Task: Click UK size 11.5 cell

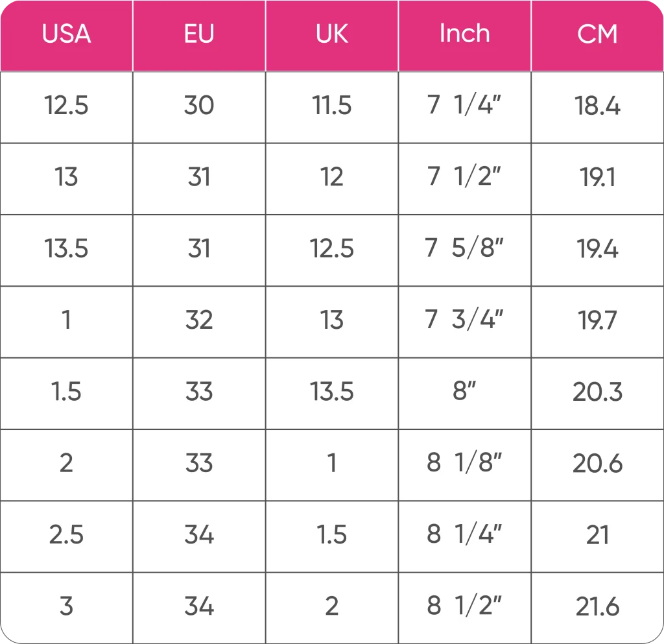Action: (x=332, y=106)
